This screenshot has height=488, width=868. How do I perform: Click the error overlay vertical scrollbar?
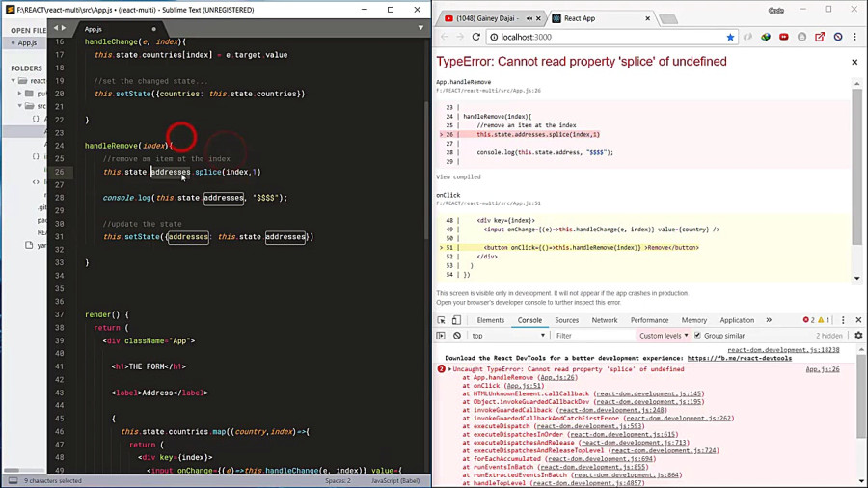[x=857, y=166]
